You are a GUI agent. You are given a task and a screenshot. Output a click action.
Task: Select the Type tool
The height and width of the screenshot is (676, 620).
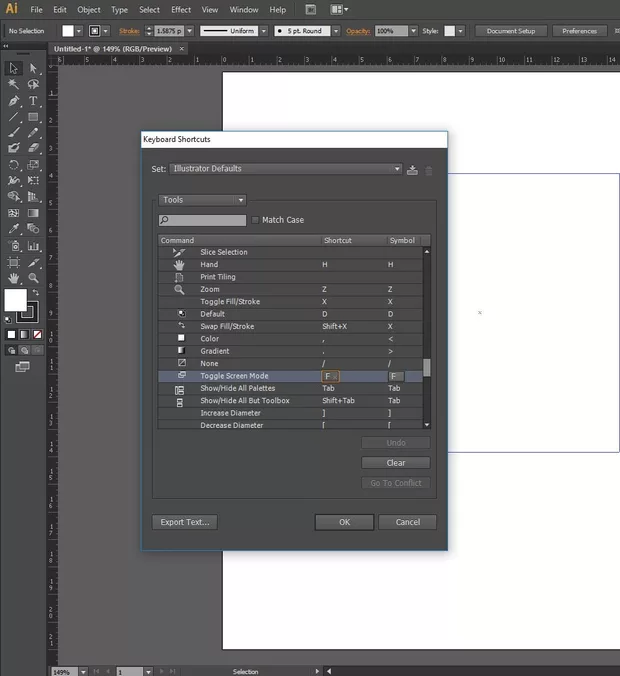(x=33, y=101)
